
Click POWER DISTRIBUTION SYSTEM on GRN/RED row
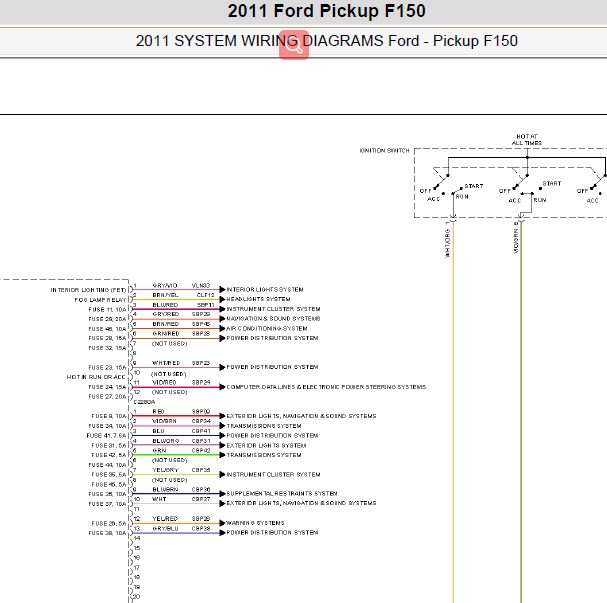(x=272, y=338)
